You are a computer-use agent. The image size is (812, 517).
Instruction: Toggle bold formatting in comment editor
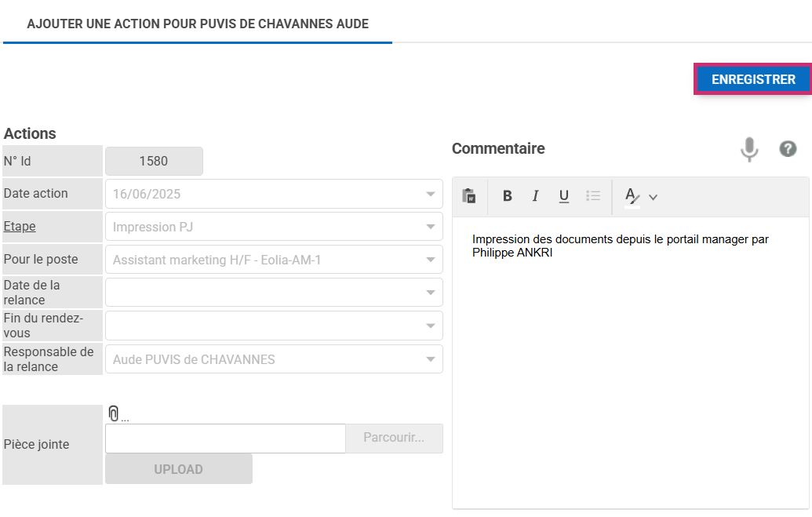coord(508,196)
